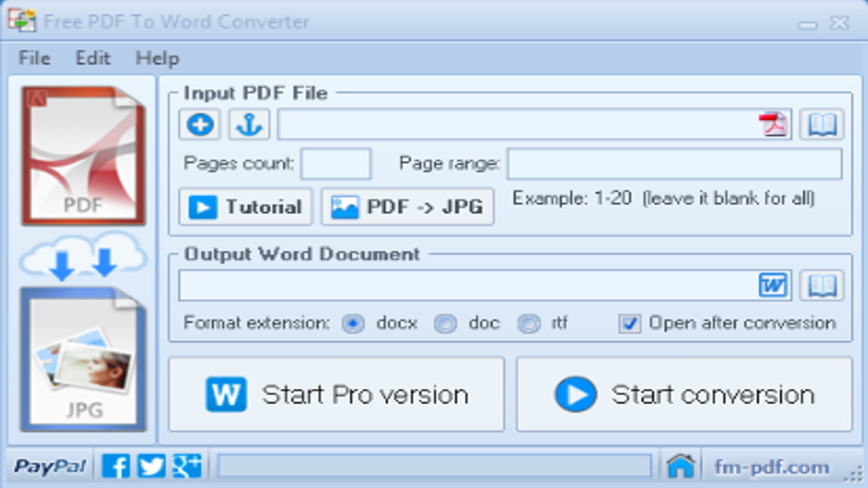Open the book icon beside the output Word field
This screenshot has height=488, width=868.
click(x=822, y=285)
